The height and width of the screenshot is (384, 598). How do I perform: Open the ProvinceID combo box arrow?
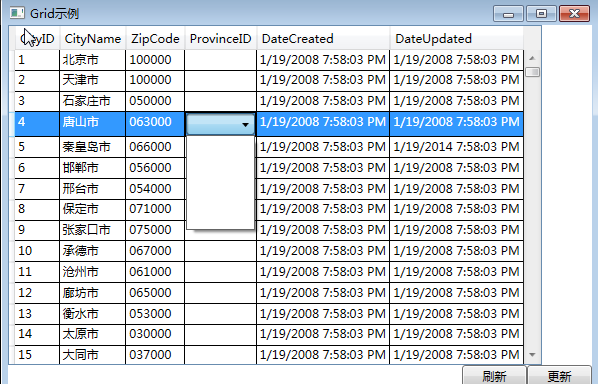245,124
